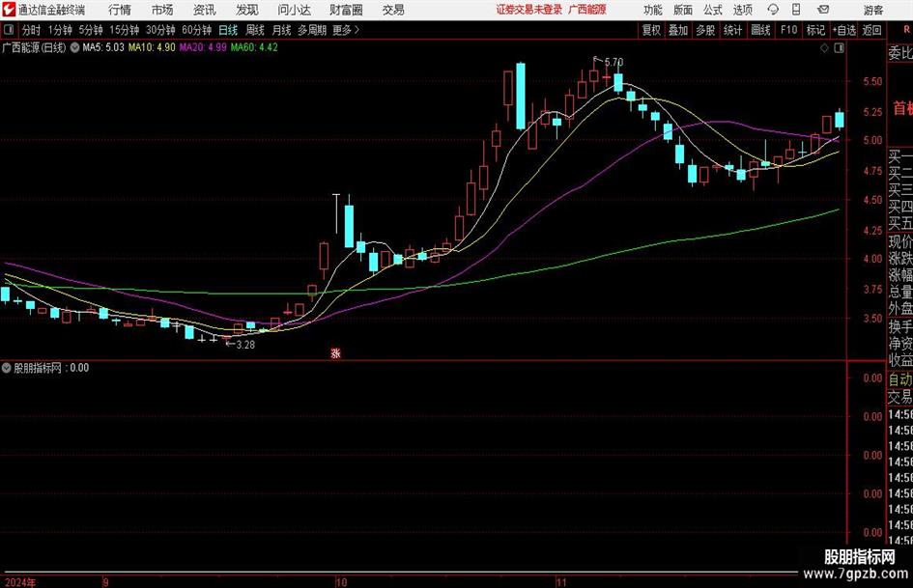Open the 市场 menu
The height and width of the screenshot is (588, 913).
pyautogui.click(x=162, y=10)
